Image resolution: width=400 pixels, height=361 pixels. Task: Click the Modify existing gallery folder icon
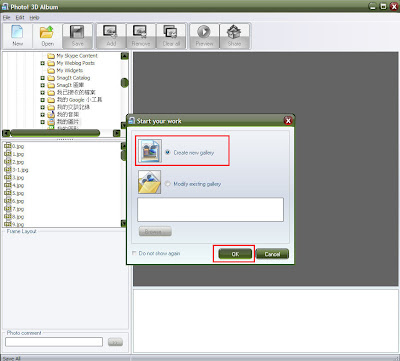tap(150, 182)
